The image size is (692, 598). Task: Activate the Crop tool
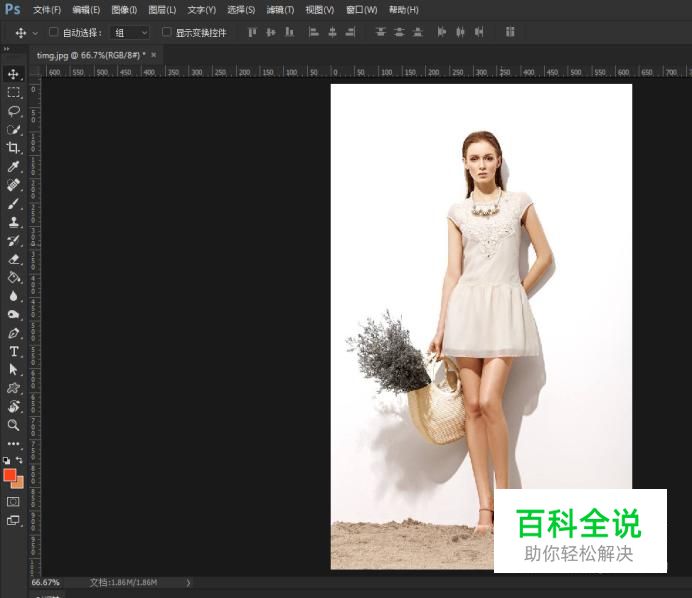pos(14,148)
